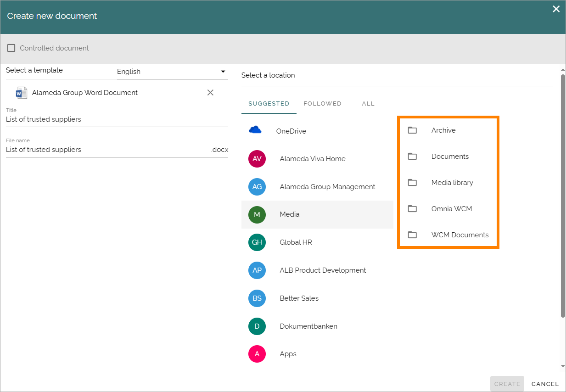The height and width of the screenshot is (392, 566).
Task: Click the Alameda Group Word Document template name
Action: (x=85, y=93)
